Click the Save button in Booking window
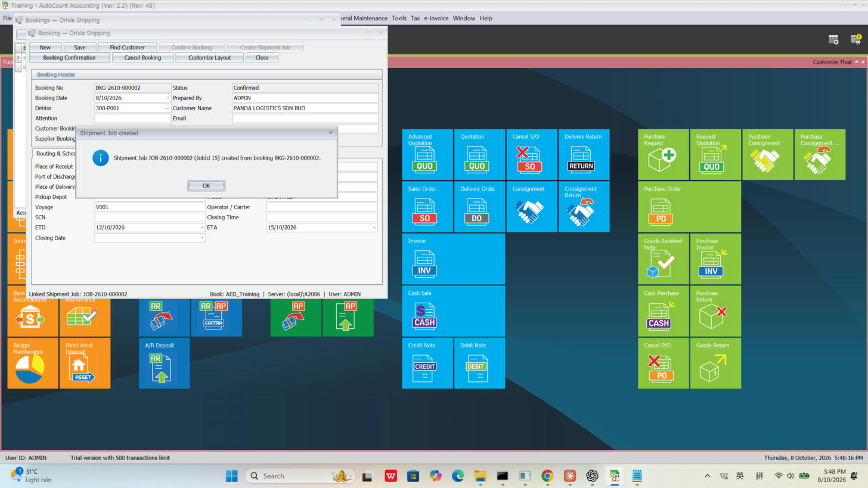 click(79, 48)
